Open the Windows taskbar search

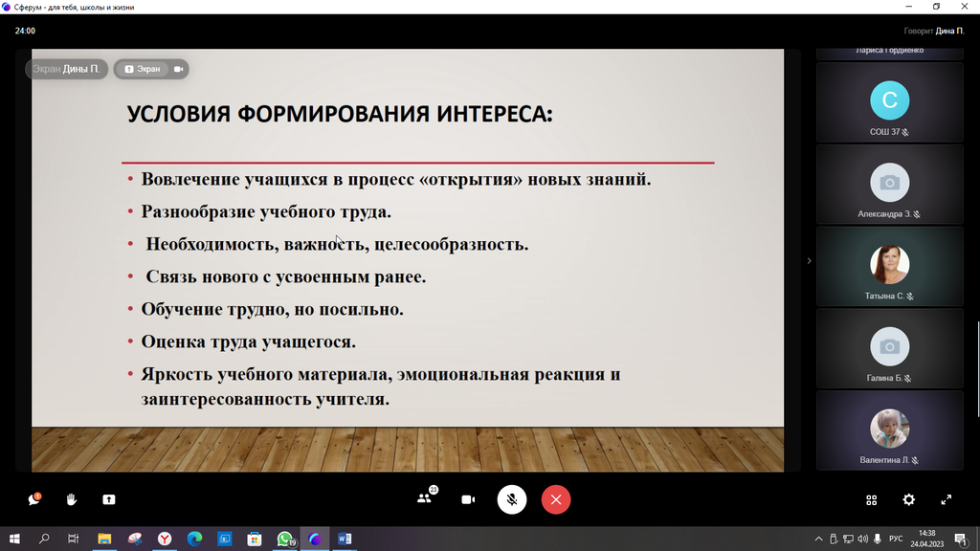click(x=44, y=539)
